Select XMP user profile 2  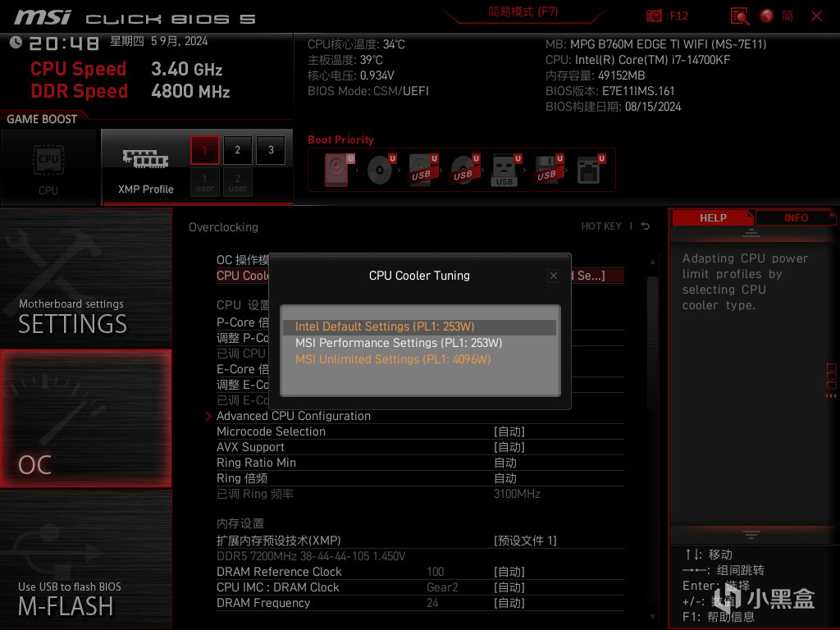point(237,182)
